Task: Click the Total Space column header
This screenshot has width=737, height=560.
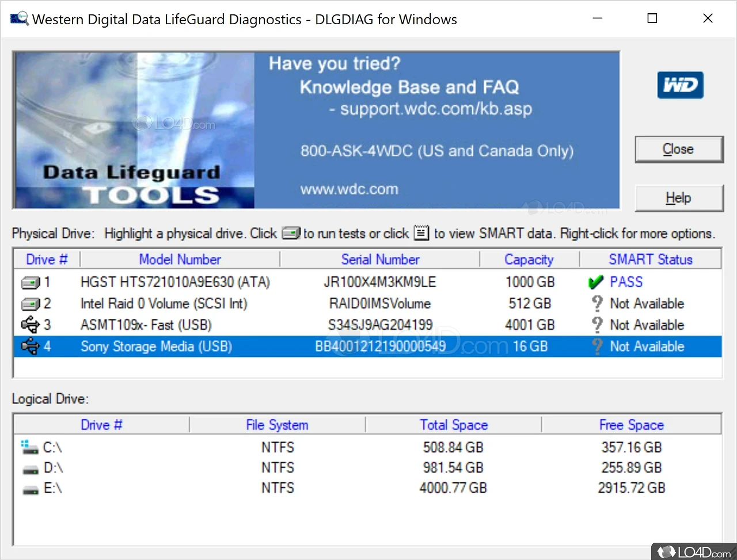Action: [x=454, y=425]
